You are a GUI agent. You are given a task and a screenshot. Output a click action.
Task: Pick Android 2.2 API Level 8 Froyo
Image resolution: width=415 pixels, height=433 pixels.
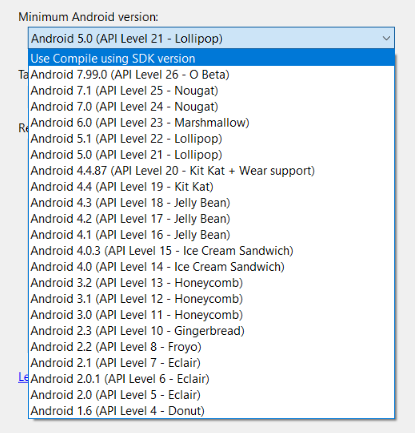pyautogui.click(x=212, y=346)
